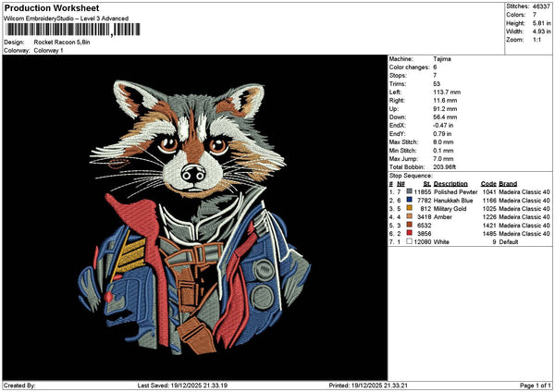Image resolution: width=555 pixels, height=392 pixels.
Task: Click the "Created By:" footer label
Action: (x=19, y=386)
